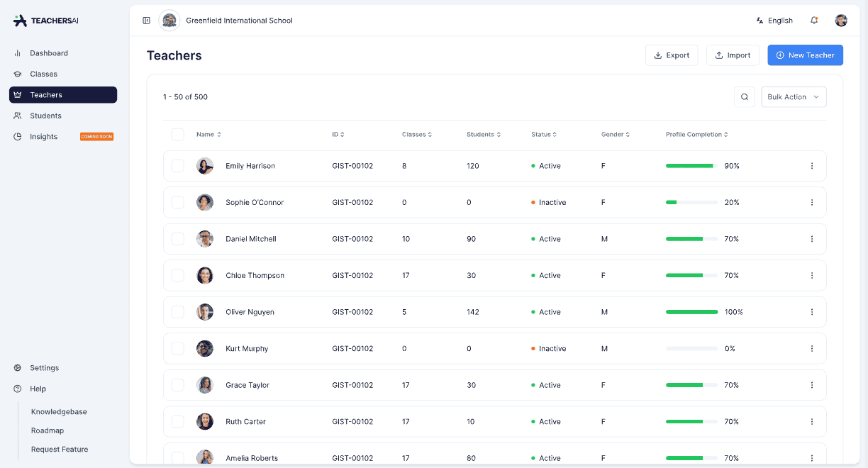
Task: Go to Students in the sidebar
Action: (45, 116)
